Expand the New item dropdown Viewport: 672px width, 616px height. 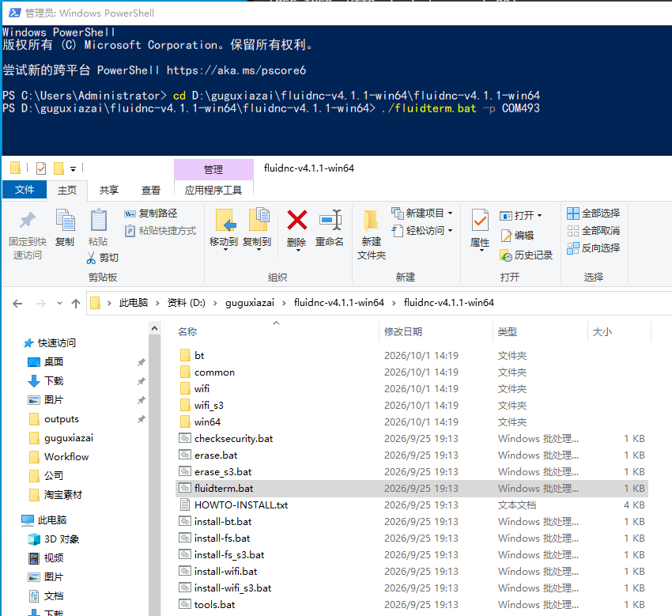451,213
